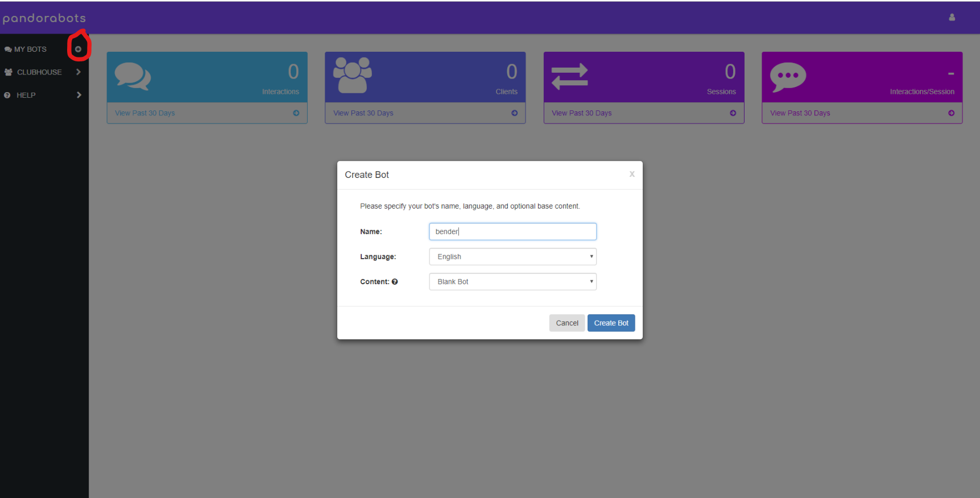Viewport: 980px width, 498px height.
Task: Expand the Clubhouse sidebar chevron
Action: (78, 72)
